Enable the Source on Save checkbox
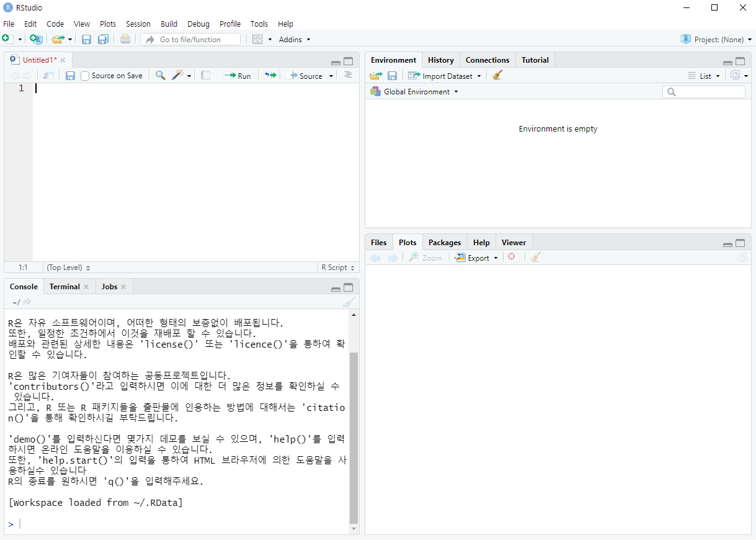 [x=85, y=76]
